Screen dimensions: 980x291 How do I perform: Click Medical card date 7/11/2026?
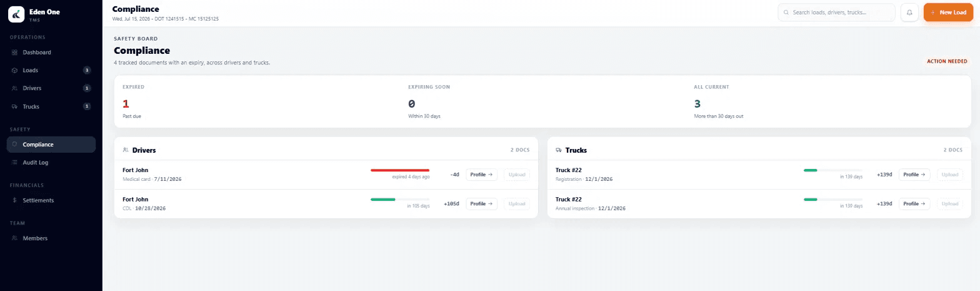167,179
